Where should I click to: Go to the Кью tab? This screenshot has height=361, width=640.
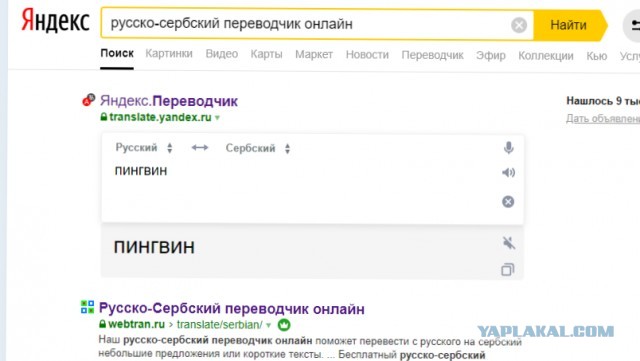[597, 56]
